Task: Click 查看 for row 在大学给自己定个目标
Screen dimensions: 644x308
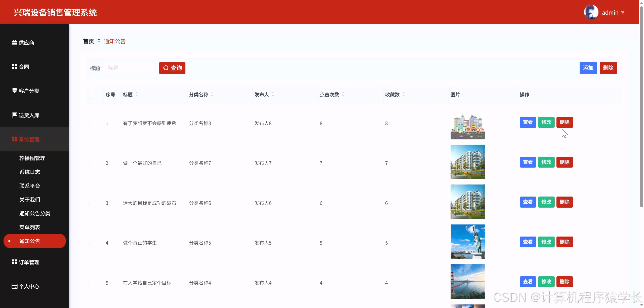Action: (528, 282)
